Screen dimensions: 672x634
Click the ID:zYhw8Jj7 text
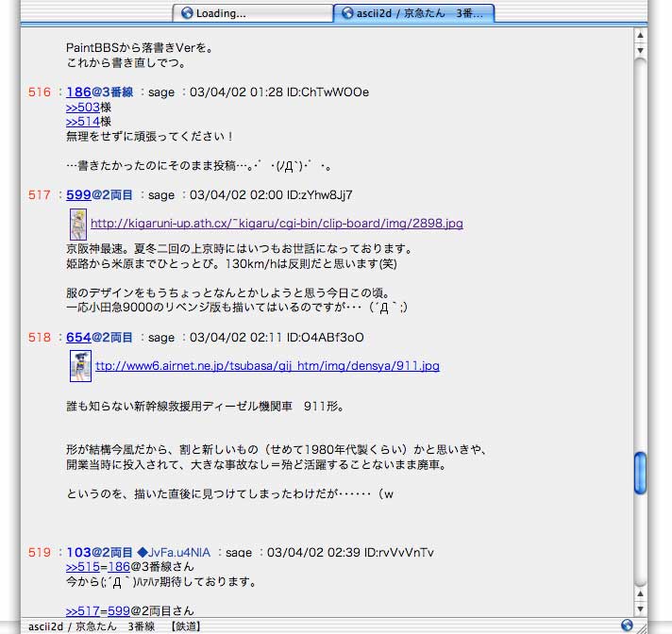coord(320,195)
